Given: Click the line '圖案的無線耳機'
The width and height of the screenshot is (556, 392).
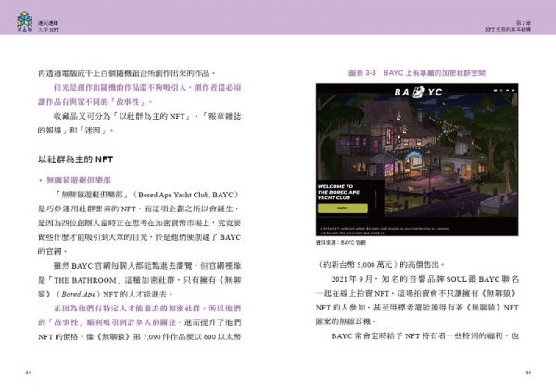Looking at the screenshot, I should click(x=346, y=322).
